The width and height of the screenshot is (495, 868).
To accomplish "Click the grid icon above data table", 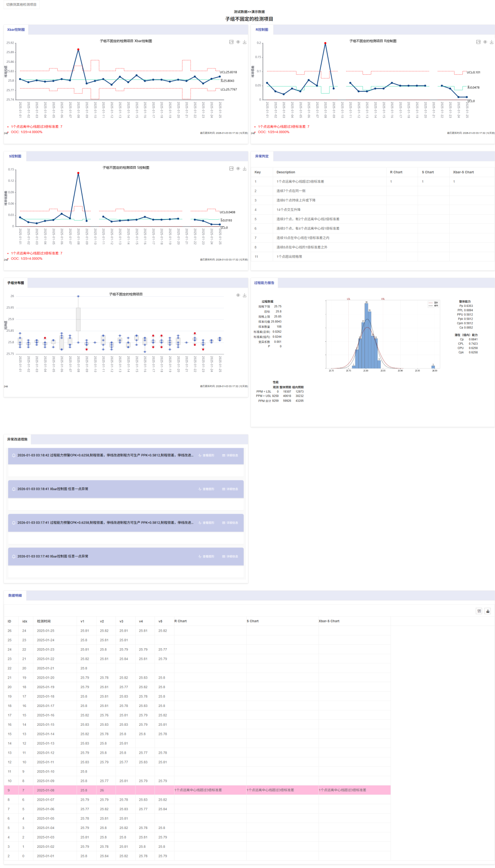I will [479, 611].
